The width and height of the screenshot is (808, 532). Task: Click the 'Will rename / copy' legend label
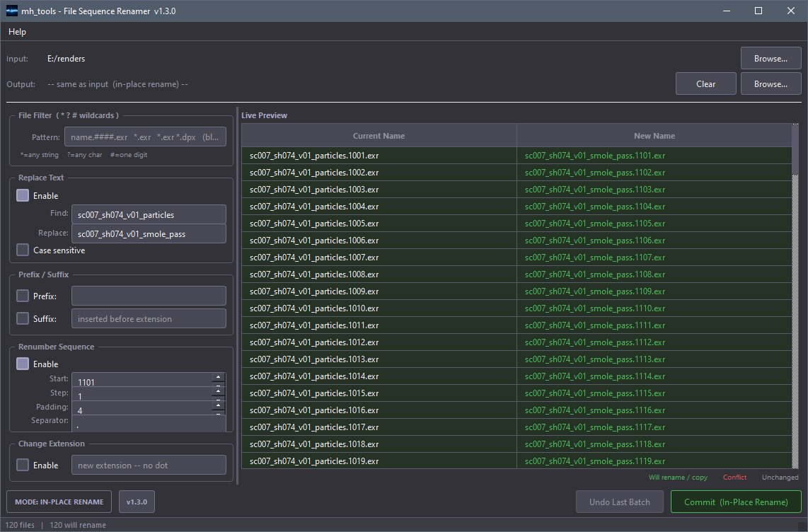click(678, 478)
